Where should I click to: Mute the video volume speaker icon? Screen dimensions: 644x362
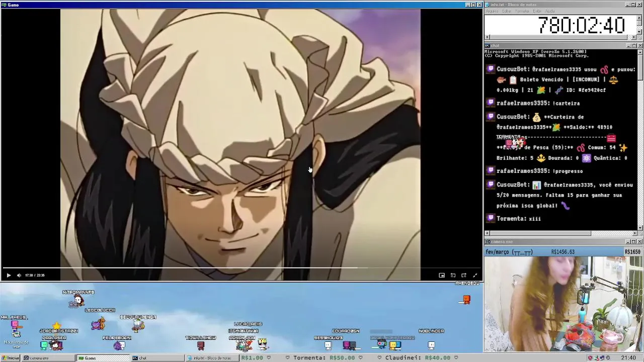click(x=19, y=275)
